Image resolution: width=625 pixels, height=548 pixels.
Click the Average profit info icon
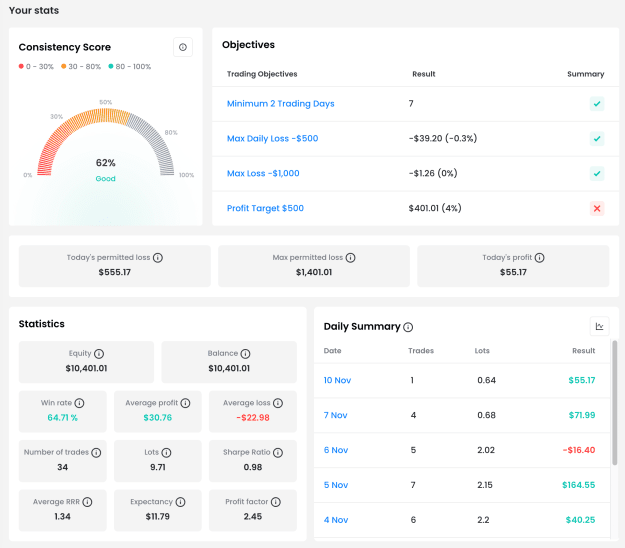click(x=185, y=403)
